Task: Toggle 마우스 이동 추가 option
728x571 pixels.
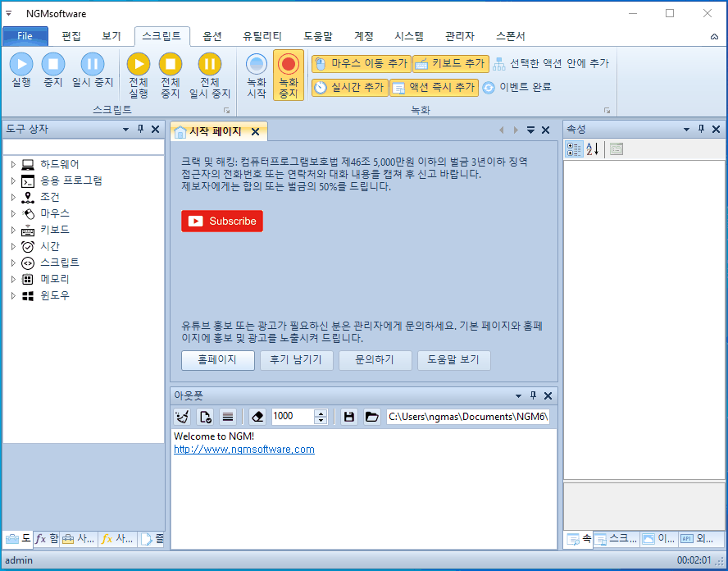Action: click(x=362, y=64)
